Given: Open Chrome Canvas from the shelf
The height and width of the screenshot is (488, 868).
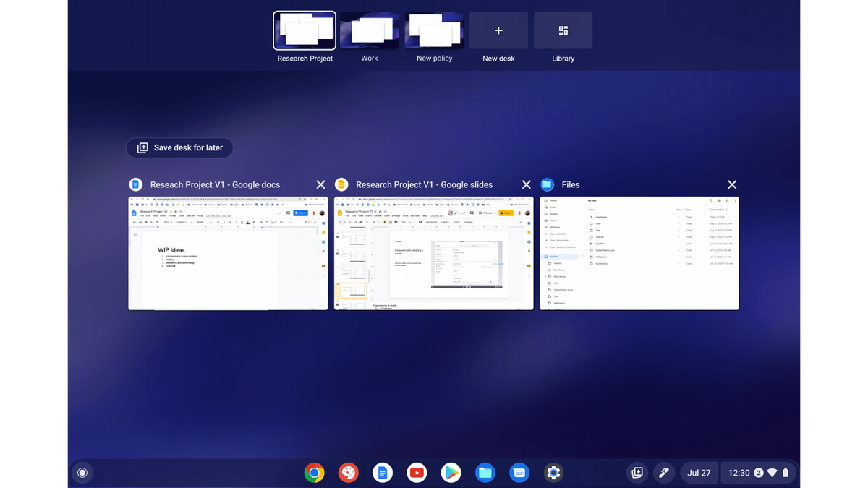Looking at the screenshot, I should click(x=349, y=472).
